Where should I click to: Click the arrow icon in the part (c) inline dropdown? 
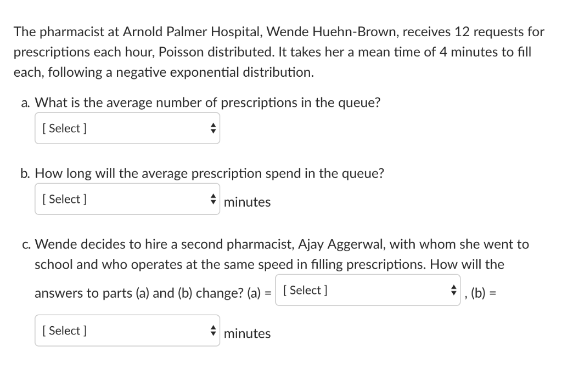click(453, 290)
